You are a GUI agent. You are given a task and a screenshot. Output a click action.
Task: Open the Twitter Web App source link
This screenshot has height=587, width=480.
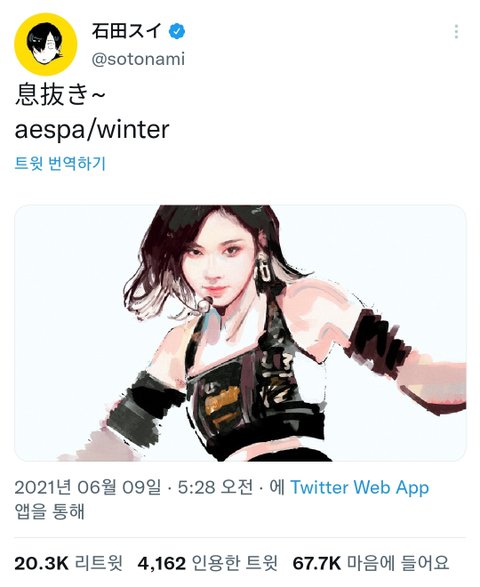[x=359, y=488]
